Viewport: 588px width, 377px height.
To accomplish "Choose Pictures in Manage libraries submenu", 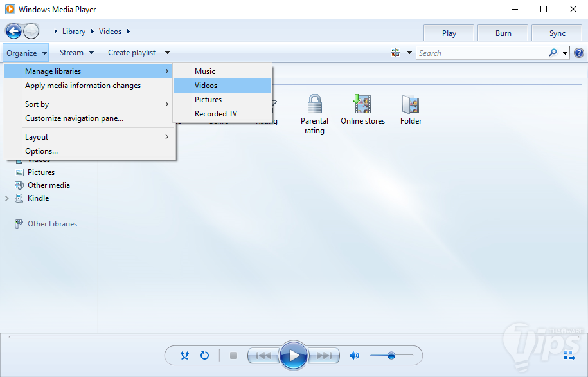I will (222, 100).
